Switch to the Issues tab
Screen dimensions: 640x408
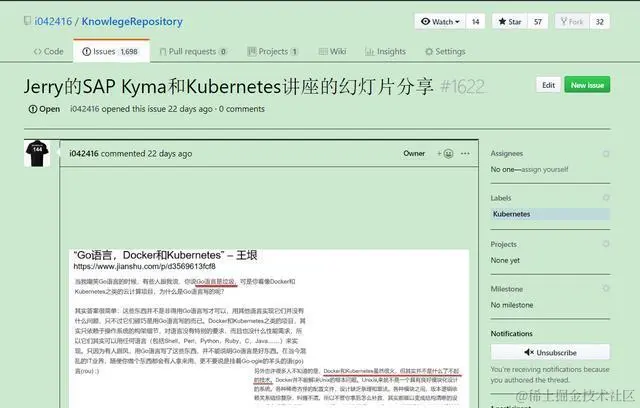pyautogui.click(x=111, y=51)
